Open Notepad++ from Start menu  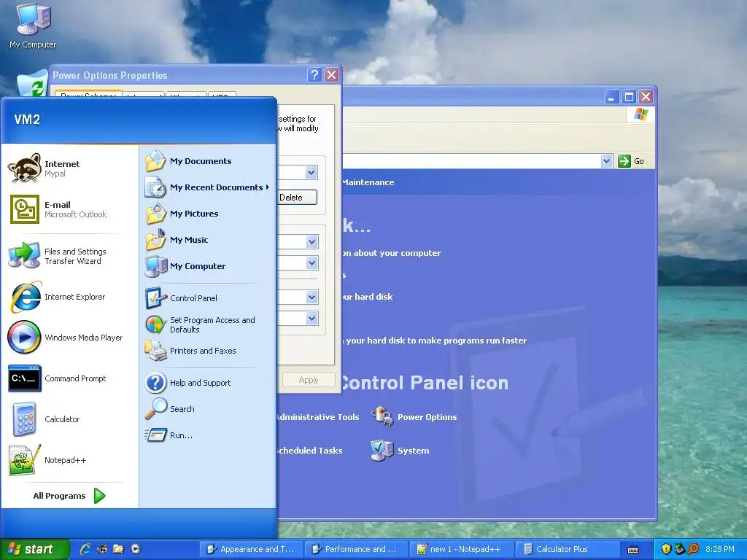[x=47, y=460]
